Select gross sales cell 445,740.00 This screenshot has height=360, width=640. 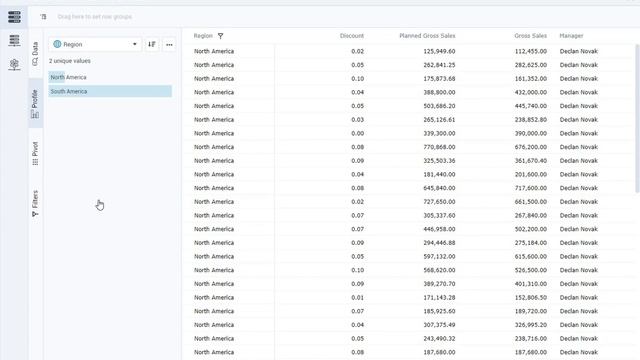(531, 106)
